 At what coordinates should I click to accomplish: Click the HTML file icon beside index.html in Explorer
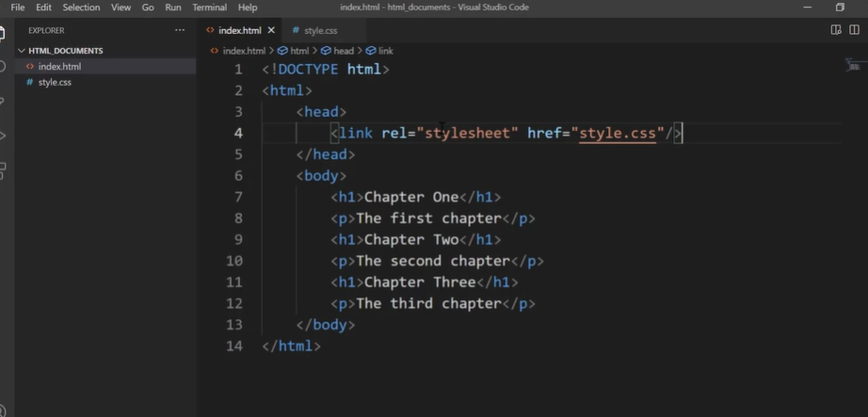click(30, 67)
